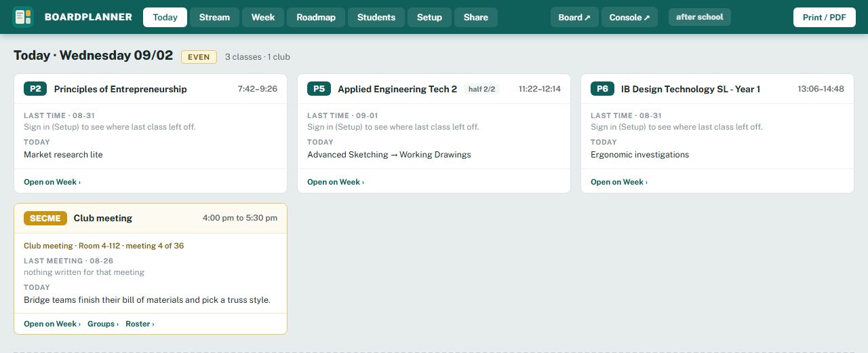
Task: Click Print / PDF button
Action: [824, 17]
